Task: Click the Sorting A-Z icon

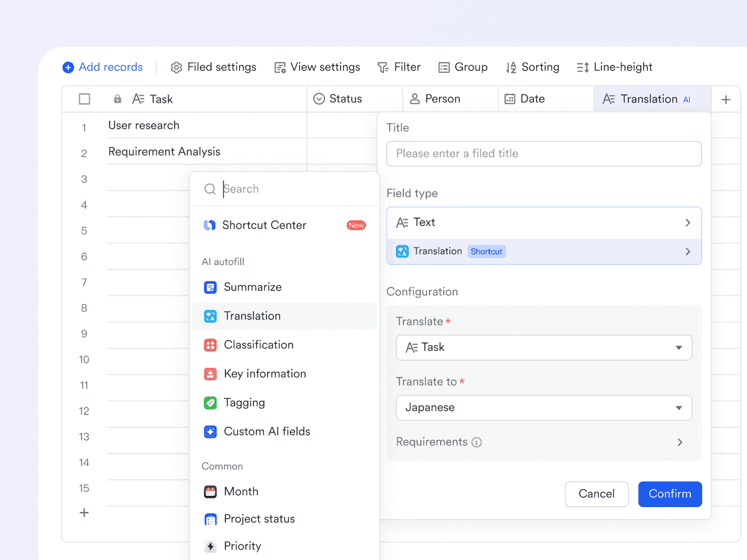Action: [511, 67]
